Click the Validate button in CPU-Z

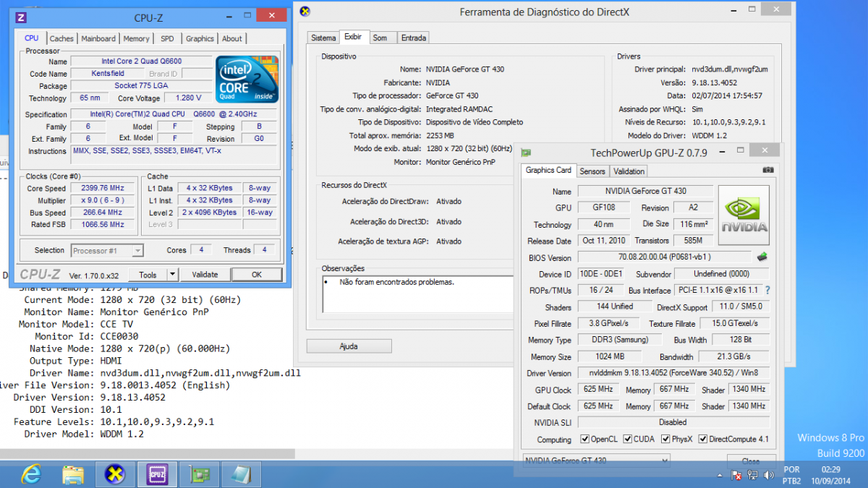(x=205, y=275)
